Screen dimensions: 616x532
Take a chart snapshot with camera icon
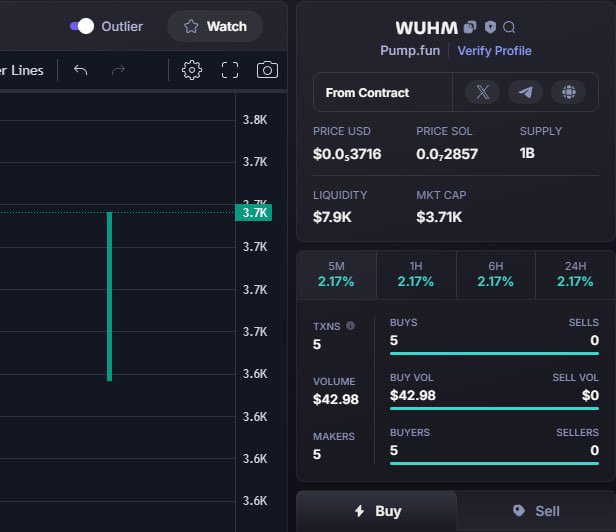pyautogui.click(x=267, y=70)
